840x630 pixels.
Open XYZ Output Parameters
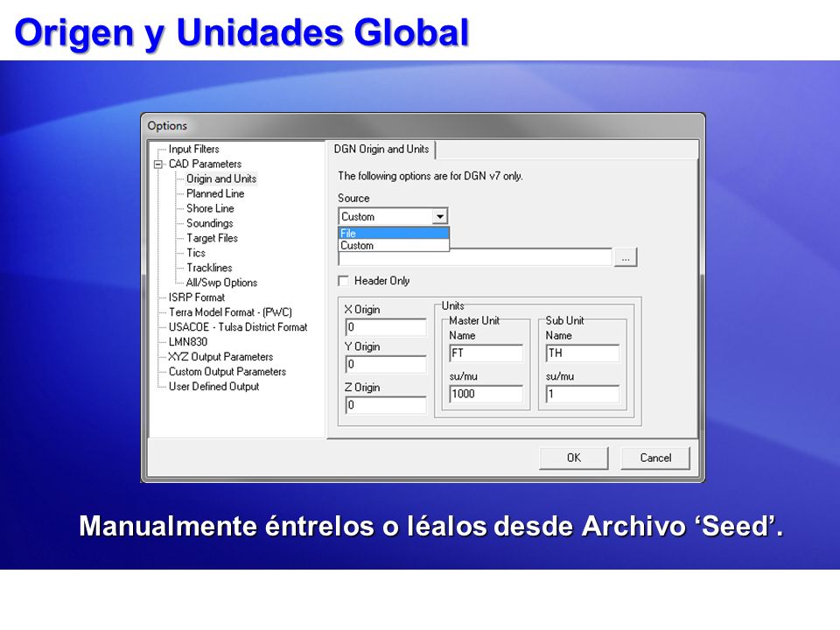[x=220, y=357]
